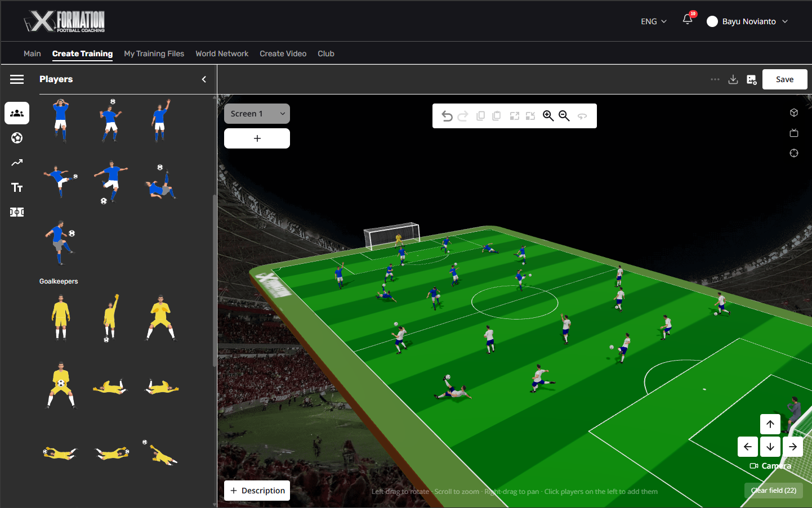Click the user avatar circle
This screenshot has height=508, width=812.
click(x=712, y=21)
